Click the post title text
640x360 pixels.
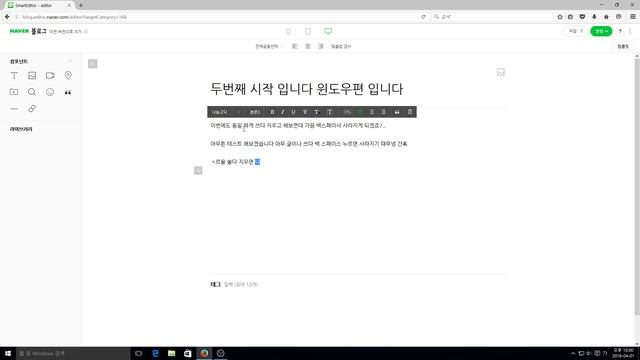click(x=307, y=89)
